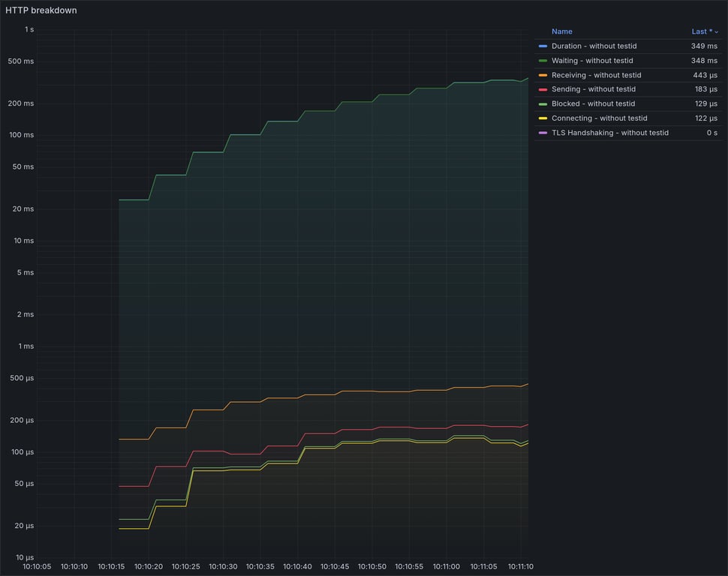Click the 50 ms y-axis label
The width and height of the screenshot is (728, 576).
pos(23,166)
